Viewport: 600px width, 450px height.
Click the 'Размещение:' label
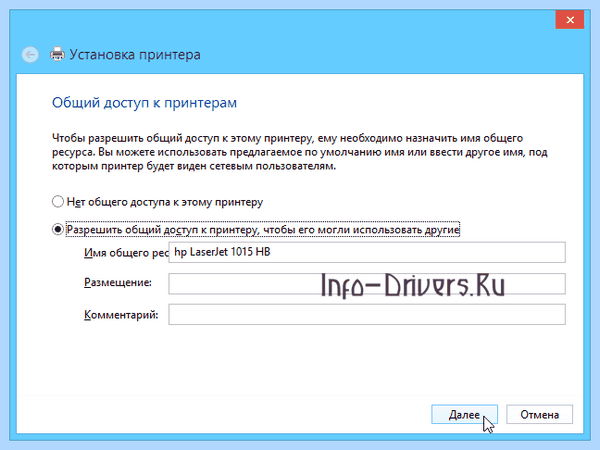(118, 283)
